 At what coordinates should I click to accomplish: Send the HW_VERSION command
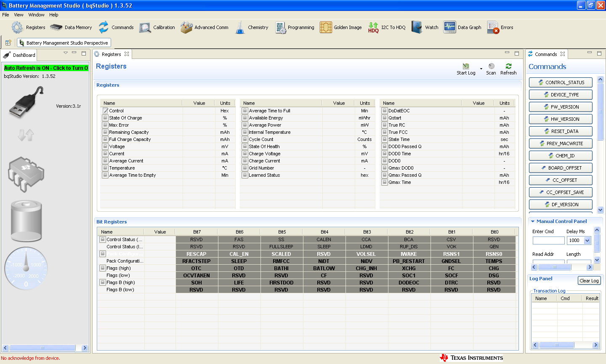pos(561,119)
